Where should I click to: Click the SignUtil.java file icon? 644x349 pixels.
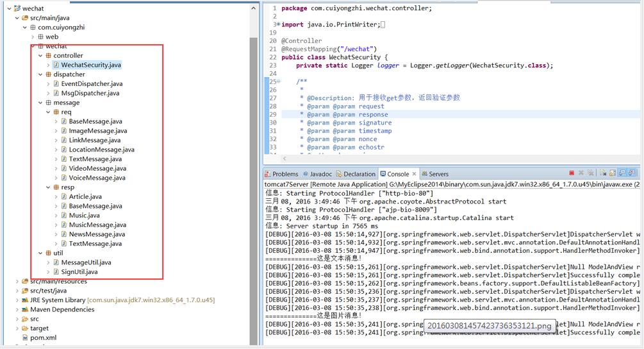[56, 272]
